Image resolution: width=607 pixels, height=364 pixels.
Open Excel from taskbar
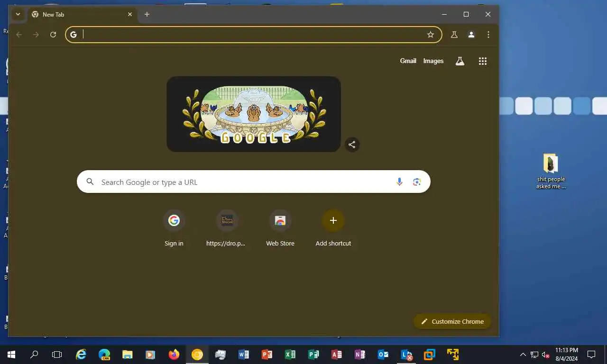pos(290,355)
